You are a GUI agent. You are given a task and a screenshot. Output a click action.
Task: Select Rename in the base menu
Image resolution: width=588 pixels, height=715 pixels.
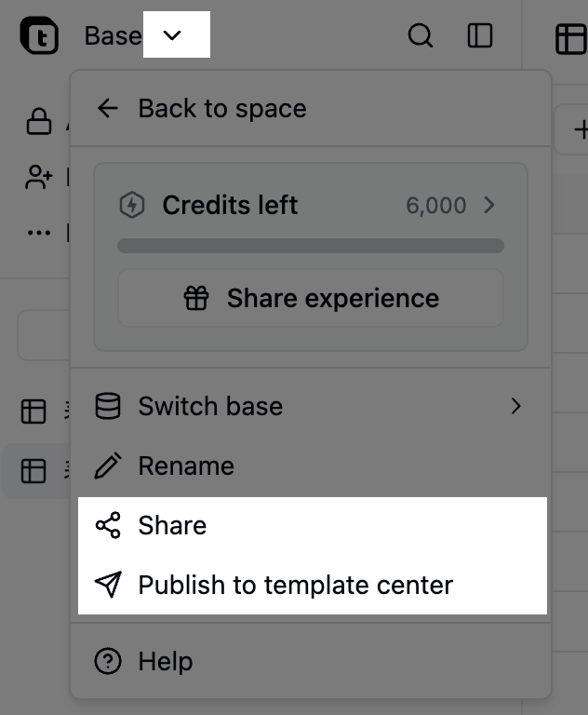click(x=186, y=465)
